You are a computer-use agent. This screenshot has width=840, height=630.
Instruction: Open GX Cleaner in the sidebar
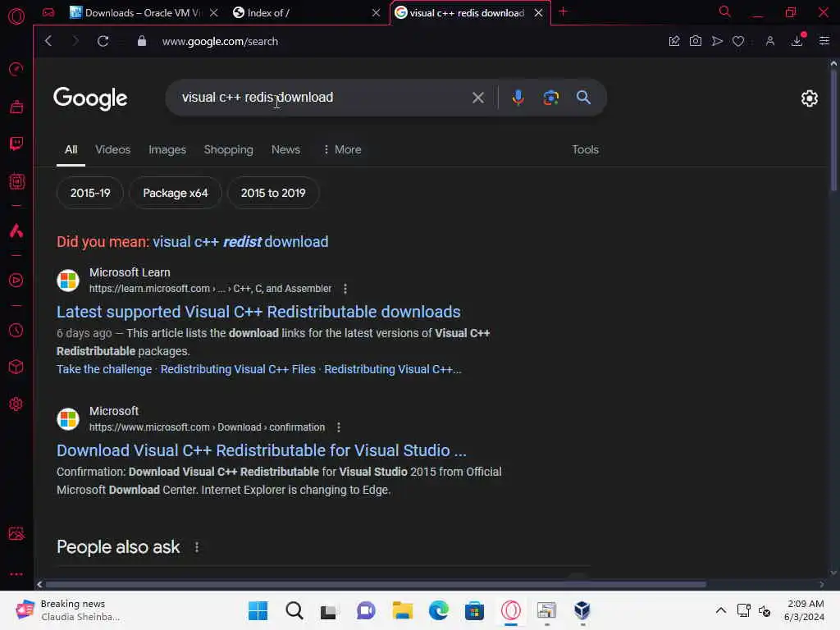click(16, 107)
